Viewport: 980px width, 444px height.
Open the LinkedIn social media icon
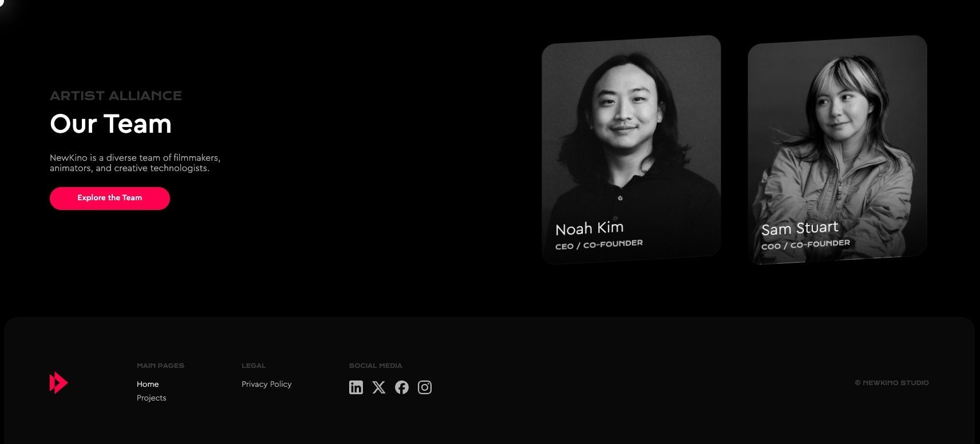click(x=356, y=387)
